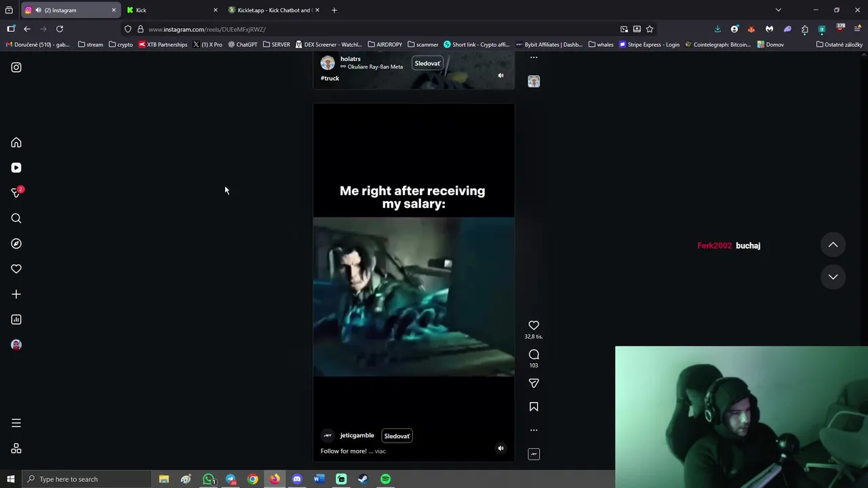Open Instagram search from sidebar
The height and width of the screenshot is (488, 868).
click(x=16, y=218)
